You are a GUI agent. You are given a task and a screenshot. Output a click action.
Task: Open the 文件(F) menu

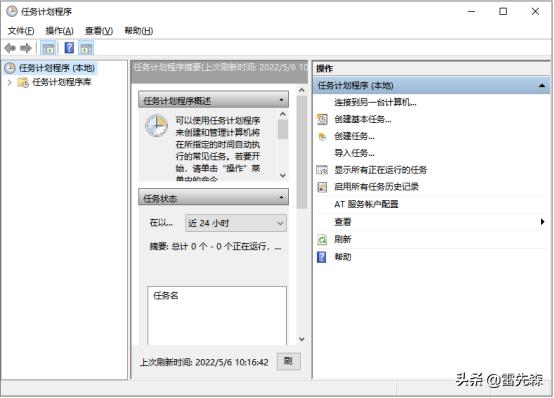21,31
